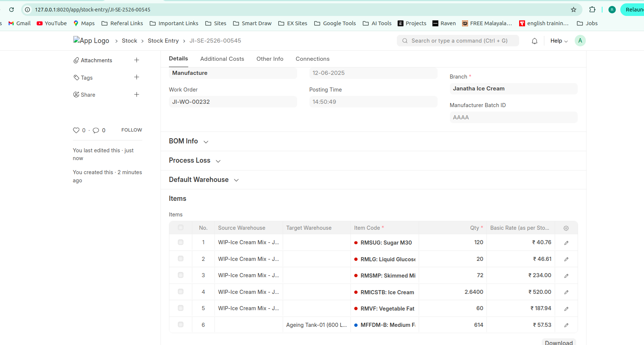
Task: Check the row 5 Vegetable Fat checkbox
Action: pos(180,308)
